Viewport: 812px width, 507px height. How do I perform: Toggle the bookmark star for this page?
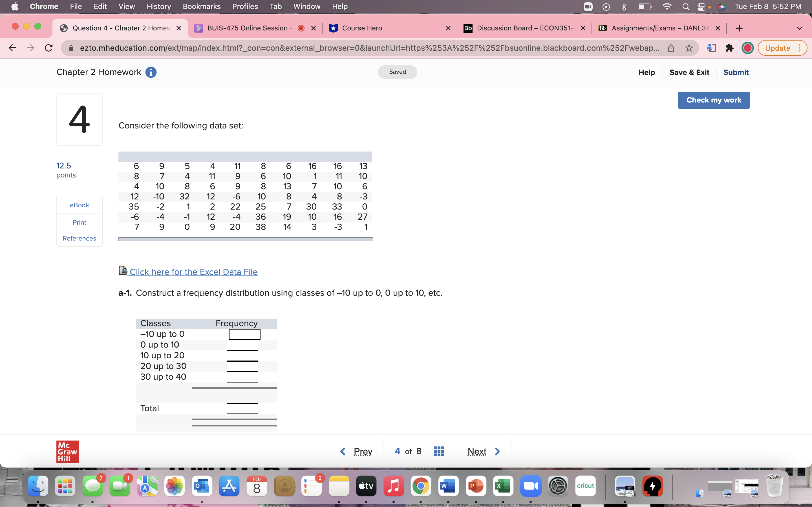[x=689, y=48]
